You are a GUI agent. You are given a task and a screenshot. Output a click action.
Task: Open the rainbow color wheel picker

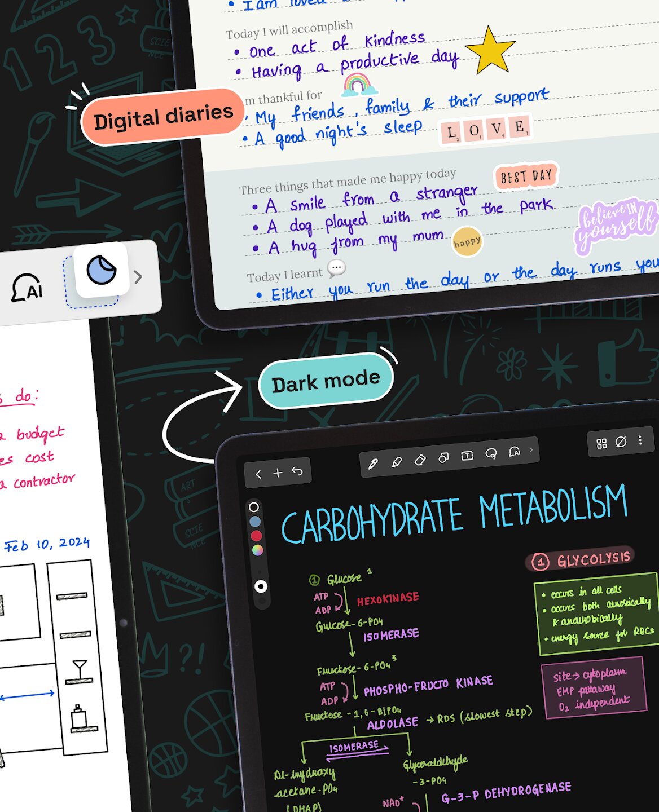[x=257, y=550]
